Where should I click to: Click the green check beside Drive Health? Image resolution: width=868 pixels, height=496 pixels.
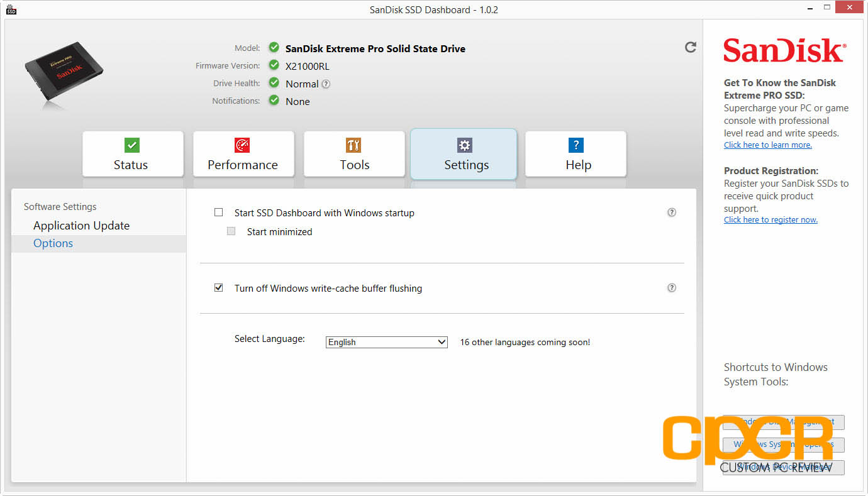(274, 82)
